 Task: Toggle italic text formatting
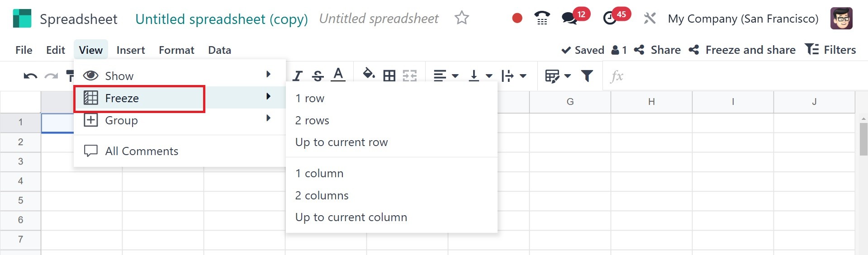297,76
